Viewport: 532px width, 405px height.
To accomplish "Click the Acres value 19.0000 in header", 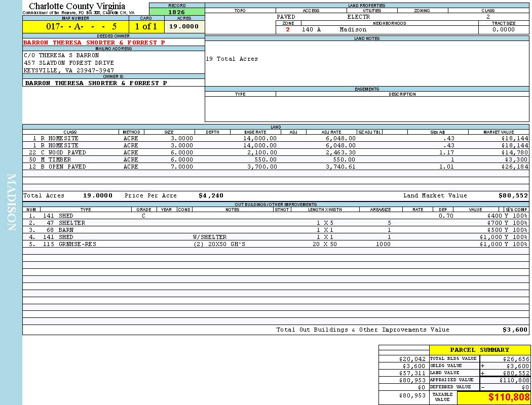I will 183,27.
